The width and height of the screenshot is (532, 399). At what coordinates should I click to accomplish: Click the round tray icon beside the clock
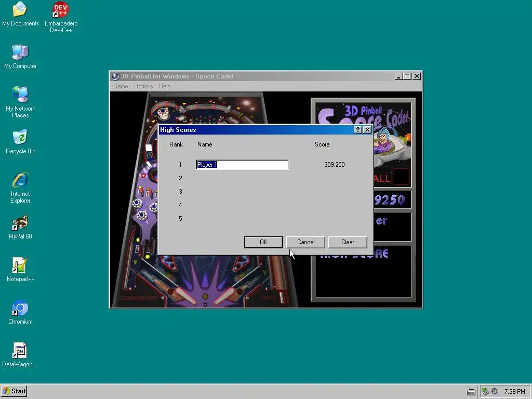(x=495, y=392)
